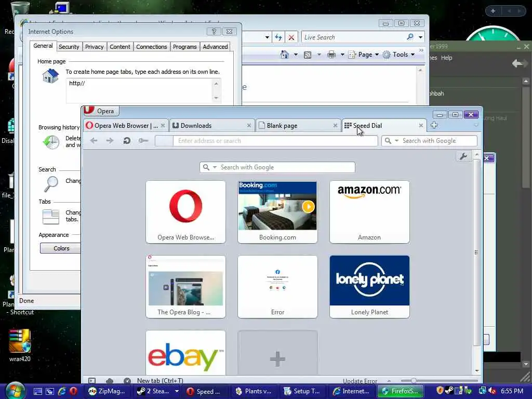Open the Home button dropdown arrow in Internet Explorer
Screen dimensions: 532x399
coord(296,55)
